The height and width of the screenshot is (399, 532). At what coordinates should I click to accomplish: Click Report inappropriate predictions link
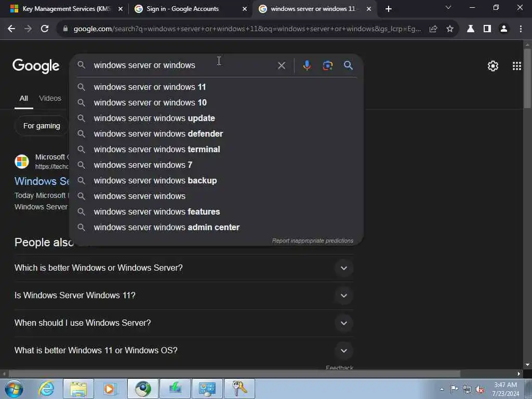point(312,241)
